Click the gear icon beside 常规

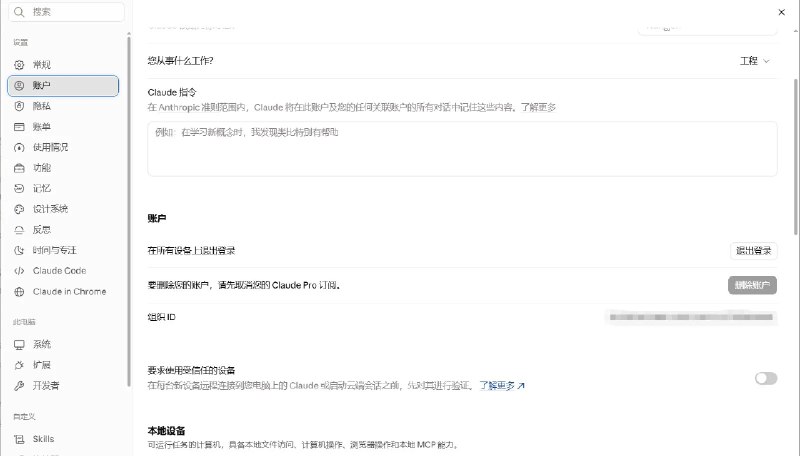(x=19, y=65)
